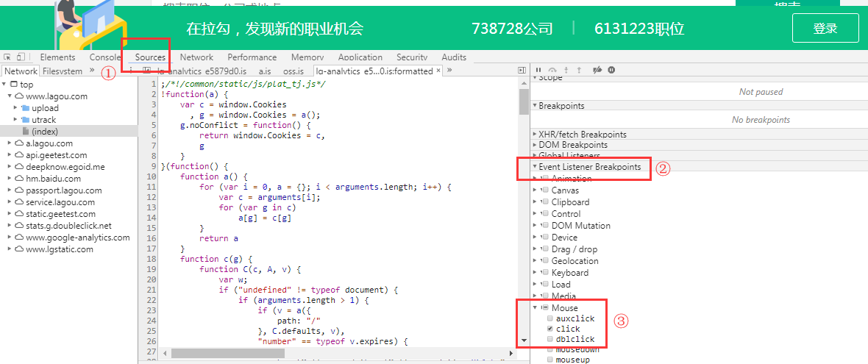The width and height of the screenshot is (868, 364).
Task: Deactivate all breakpoints icon
Action: pos(597,71)
